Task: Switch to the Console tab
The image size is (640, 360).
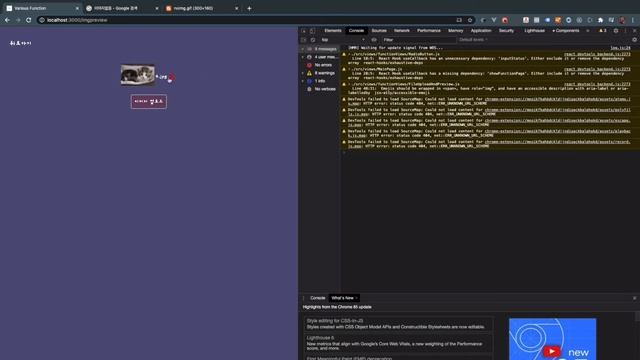Action: point(356,31)
